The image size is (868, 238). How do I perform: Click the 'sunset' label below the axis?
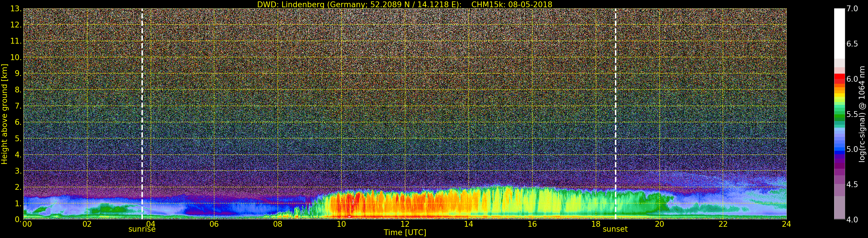(x=615, y=229)
